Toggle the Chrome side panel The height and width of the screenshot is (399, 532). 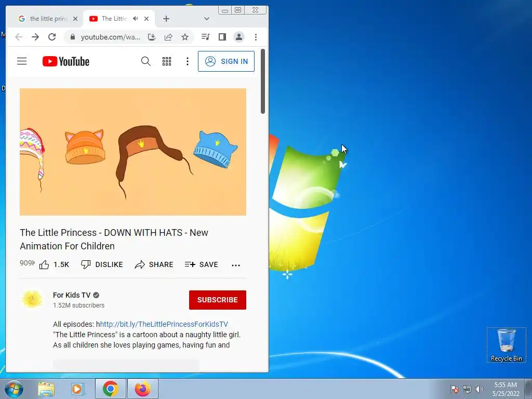222,37
